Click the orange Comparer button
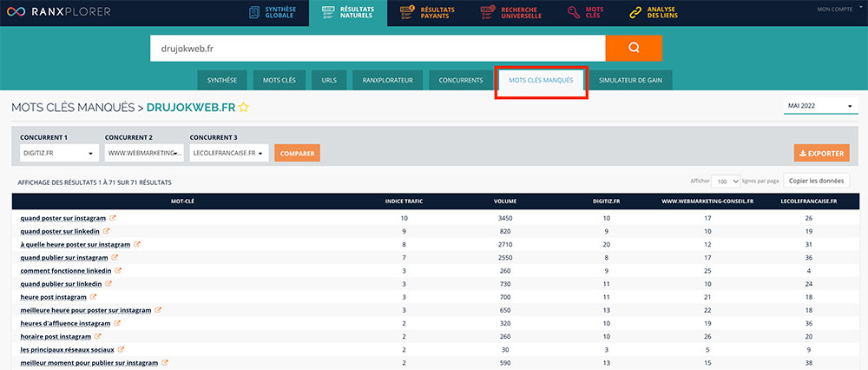 297,154
